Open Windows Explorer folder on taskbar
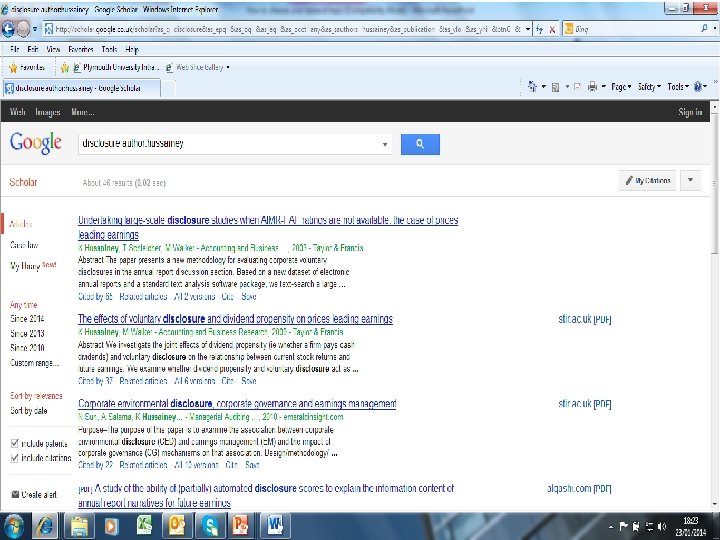 click(x=79, y=526)
